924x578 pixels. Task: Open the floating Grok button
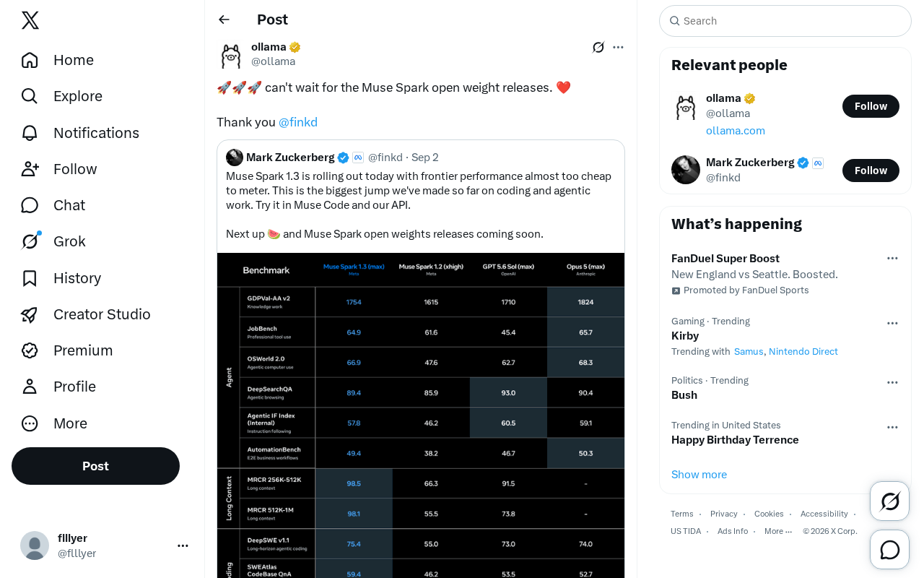[x=890, y=501]
